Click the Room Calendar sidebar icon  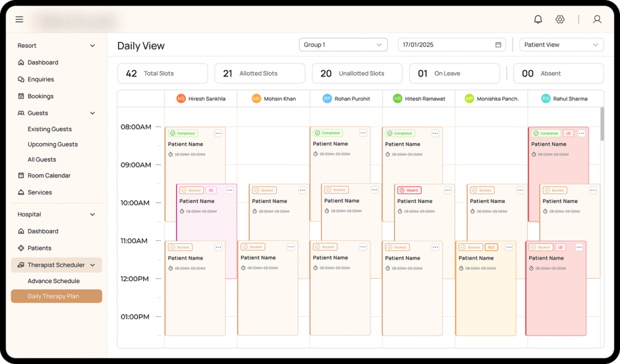(21, 175)
